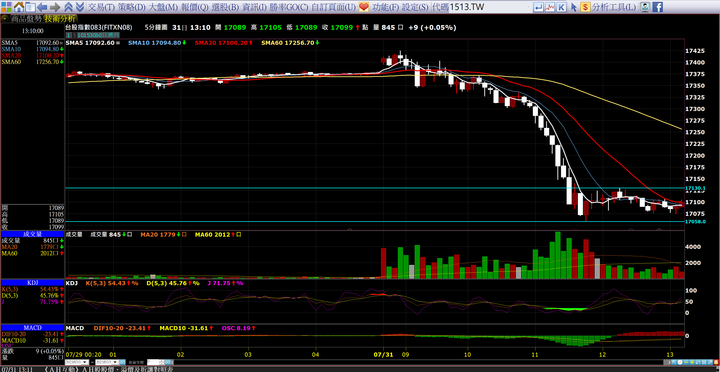This screenshot has width=720, height=372.
Task: Navigate forward with the right arrow
Action: 55,7
